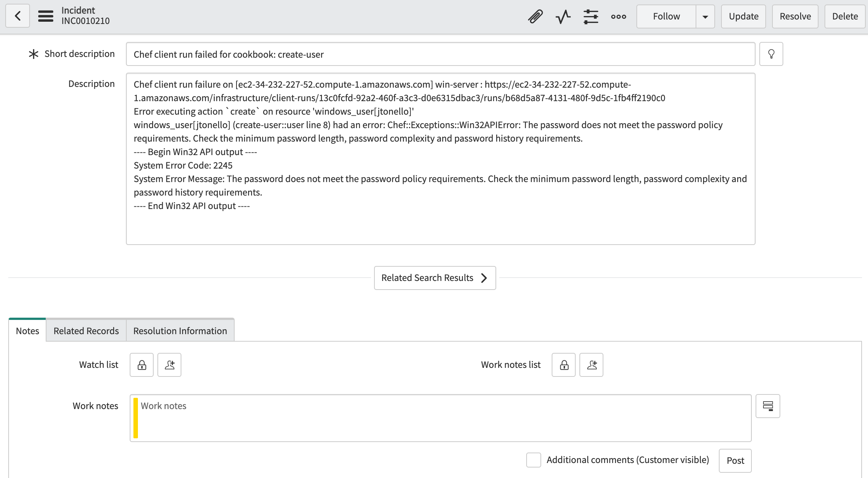Enable Additional comments (Customer visible)

[533, 460]
